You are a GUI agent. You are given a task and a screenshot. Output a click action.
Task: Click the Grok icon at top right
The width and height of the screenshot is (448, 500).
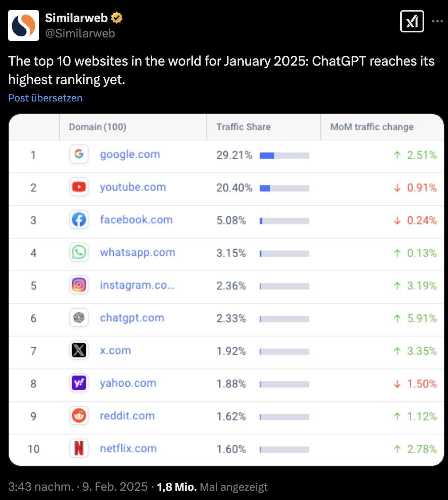tap(412, 21)
